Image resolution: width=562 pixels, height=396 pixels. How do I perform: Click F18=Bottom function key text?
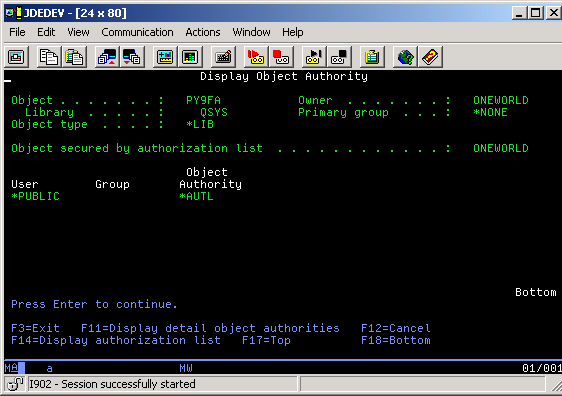pyautogui.click(x=396, y=340)
